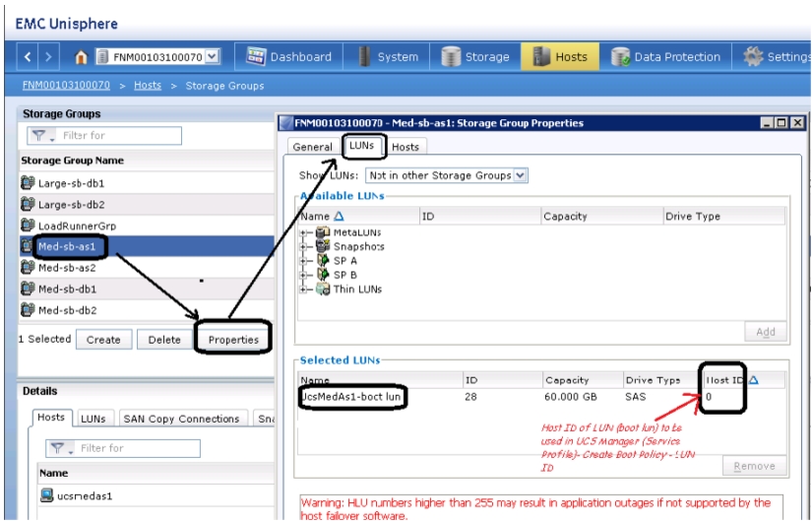Click the Create button

click(x=103, y=340)
